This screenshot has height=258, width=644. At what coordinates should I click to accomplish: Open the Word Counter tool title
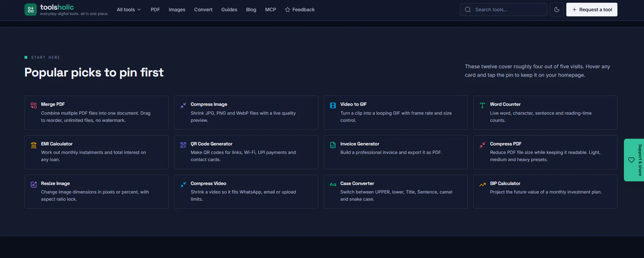[x=505, y=104]
